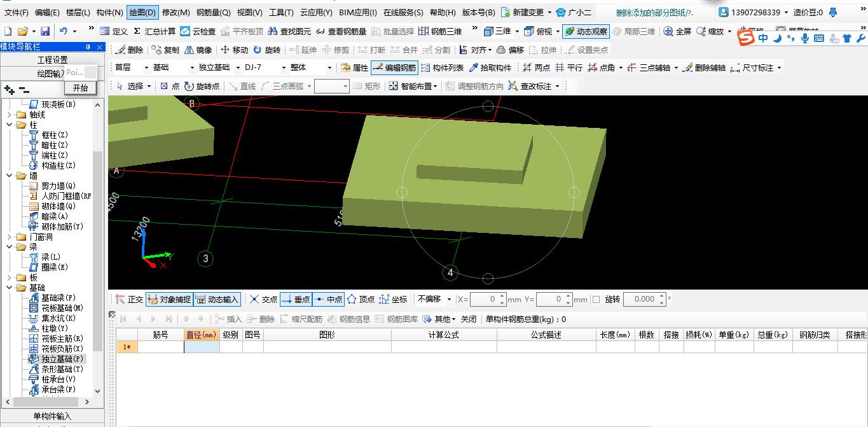This screenshot has height=427, width=868.
Task: Select 平行 parallel axis tool
Action: click(568, 67)
